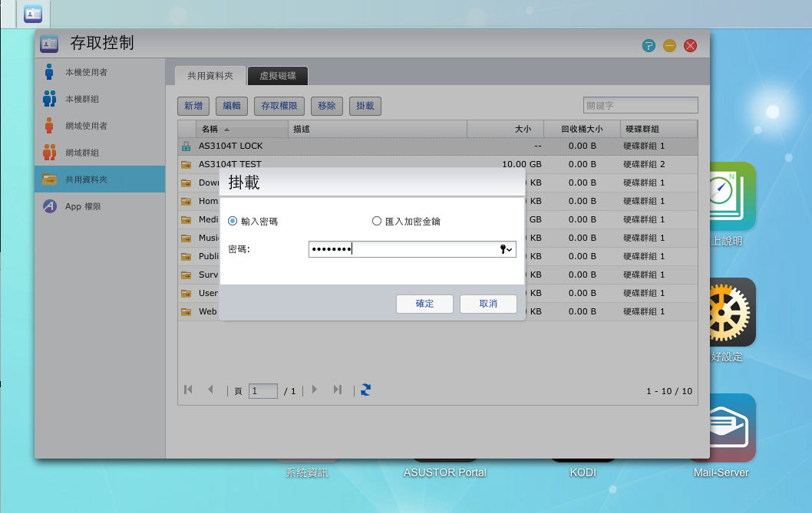Sort the list by 回收桶大小 column
812x513 pixels.
(582, 129)
